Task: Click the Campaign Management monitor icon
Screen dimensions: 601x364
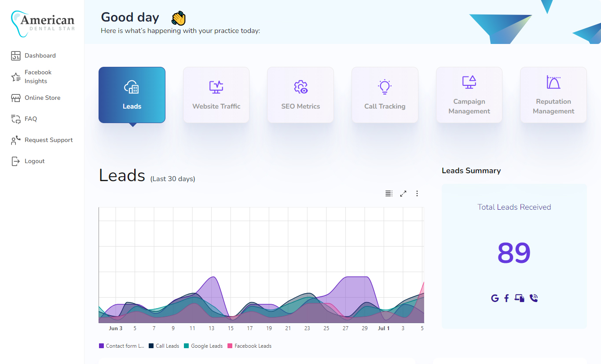Action: tap(469, 82)
